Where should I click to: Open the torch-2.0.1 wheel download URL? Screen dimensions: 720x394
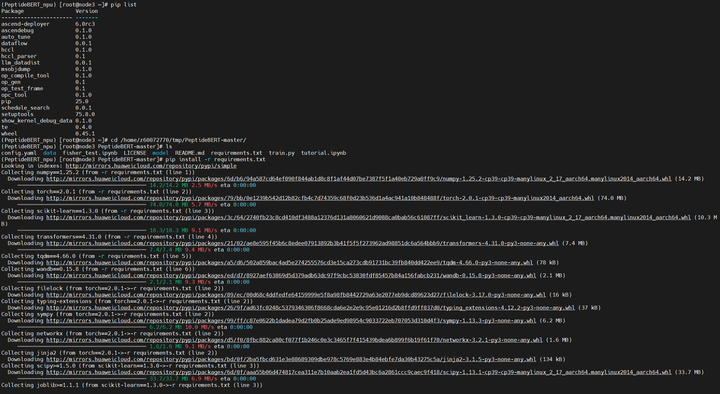(320, 198)
